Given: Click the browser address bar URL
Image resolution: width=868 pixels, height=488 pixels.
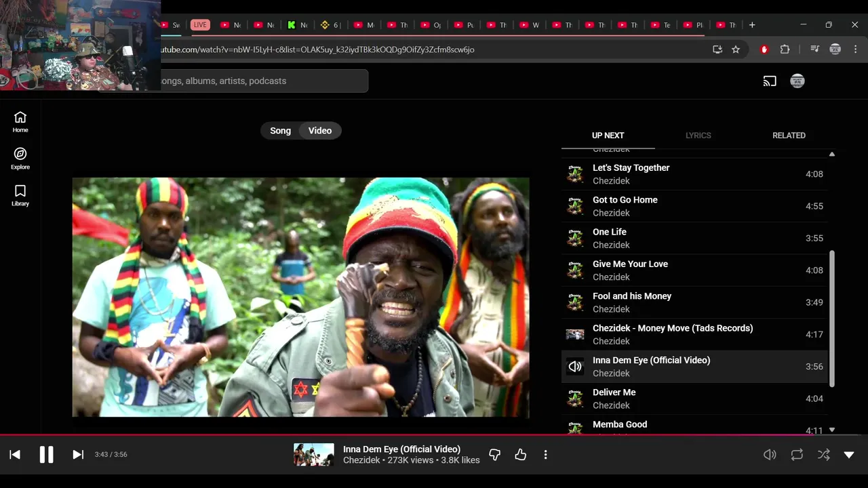Looking at the screenshot, I should click(317, 49).
